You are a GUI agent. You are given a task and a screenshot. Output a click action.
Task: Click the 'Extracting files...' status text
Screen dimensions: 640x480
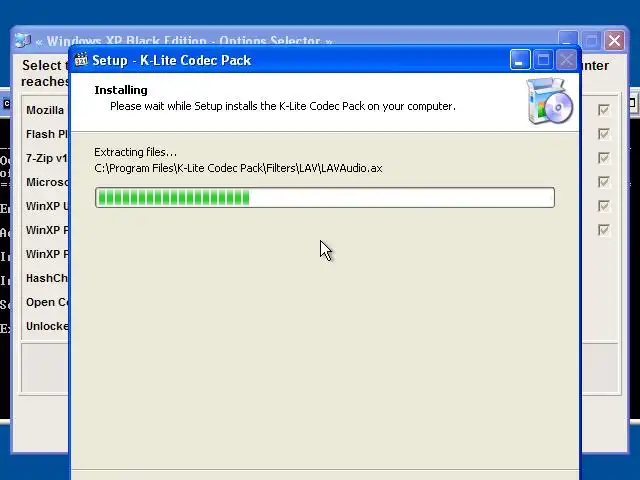coord(136,152)
